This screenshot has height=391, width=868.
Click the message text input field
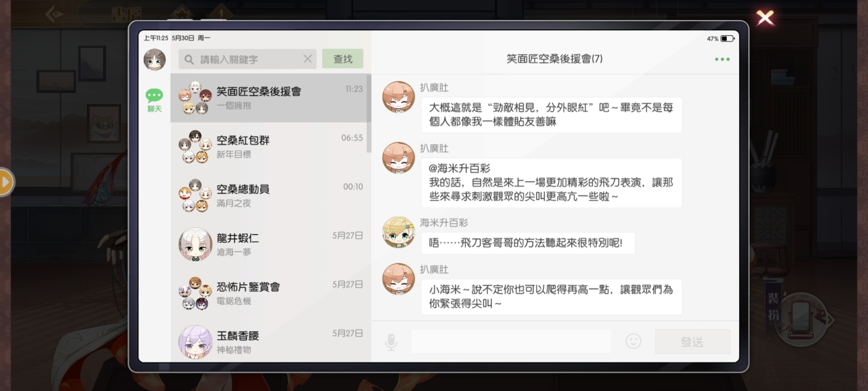tap(511, 341)
